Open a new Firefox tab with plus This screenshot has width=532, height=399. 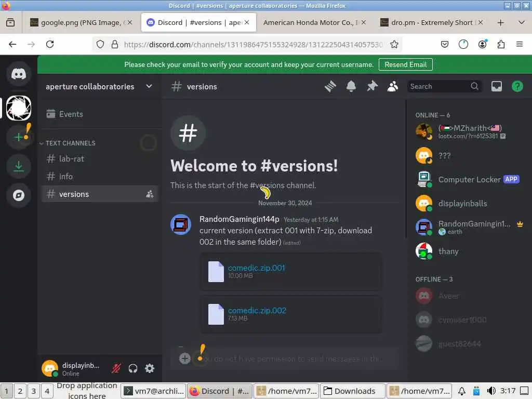click(500, 23)
